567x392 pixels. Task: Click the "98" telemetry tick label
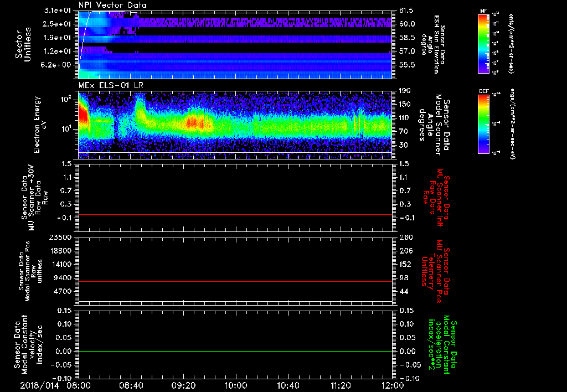click(x=404, y=278)
